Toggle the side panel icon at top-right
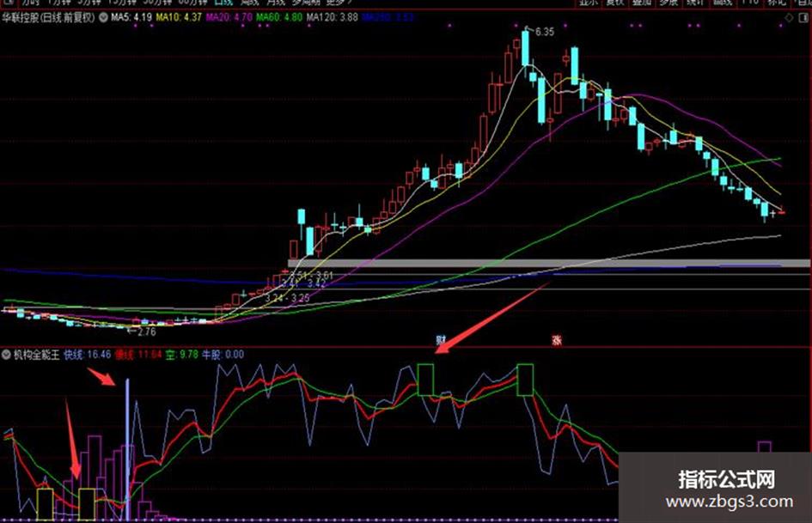812x523 pixels. click(x=804, y=18)
